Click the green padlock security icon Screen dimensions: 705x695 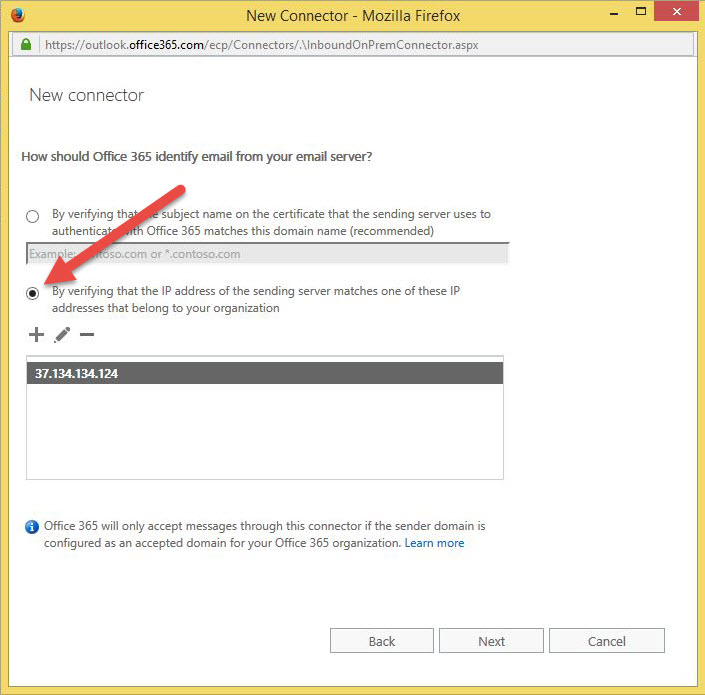[26, 45]
